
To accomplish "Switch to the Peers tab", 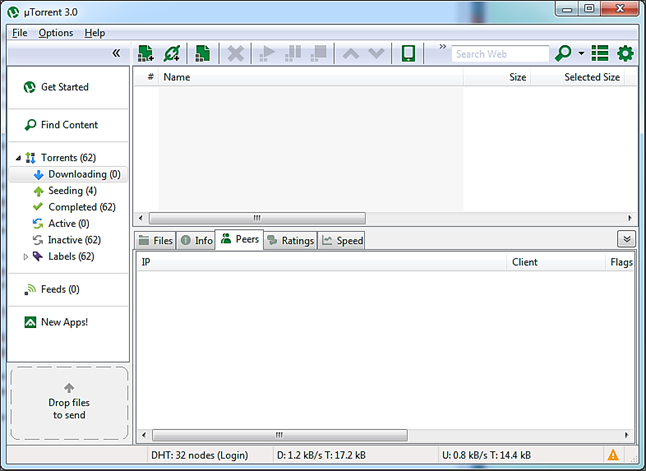I will tap(239, 239).
